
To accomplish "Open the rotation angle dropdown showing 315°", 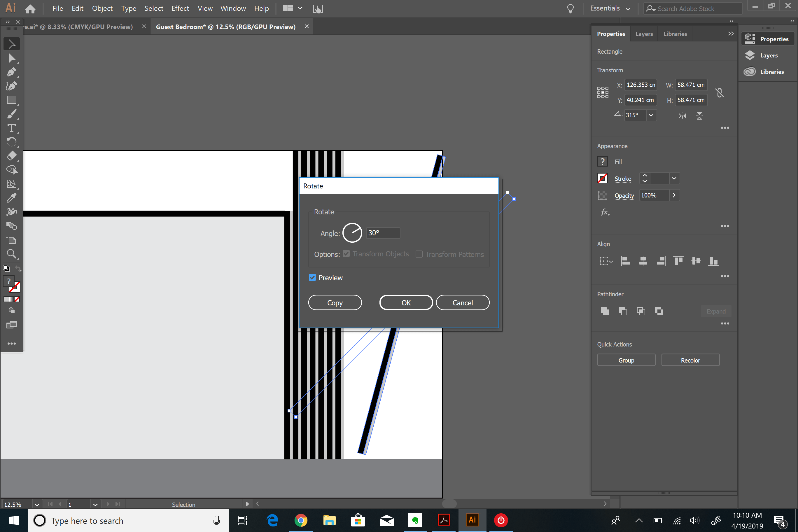I will tap(651, 115).
